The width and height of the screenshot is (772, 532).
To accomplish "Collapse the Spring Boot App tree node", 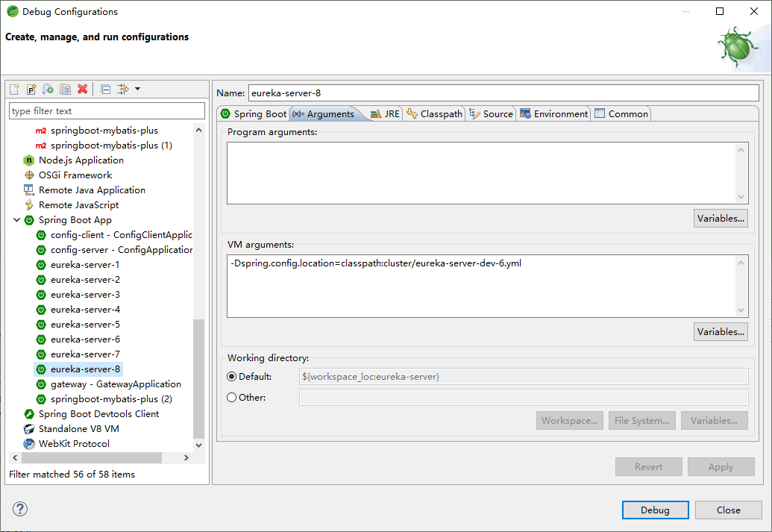I will 16,219.
